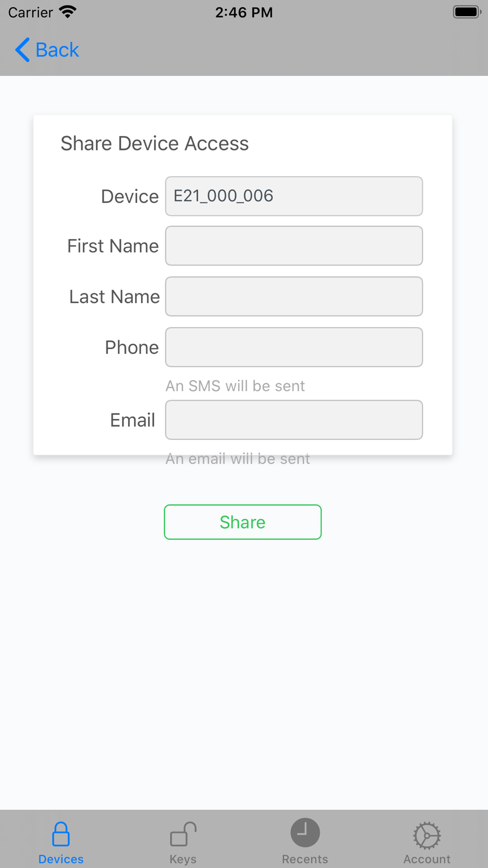Switch to the Account tab label

tap(427, 859)
